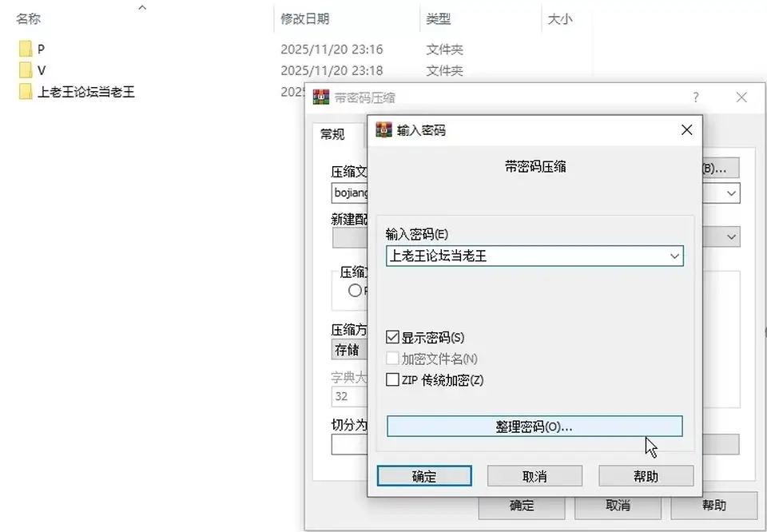Click 文件夹 type in the V row
This screenshot has height=532, width=767.
(x=445, y=71)
